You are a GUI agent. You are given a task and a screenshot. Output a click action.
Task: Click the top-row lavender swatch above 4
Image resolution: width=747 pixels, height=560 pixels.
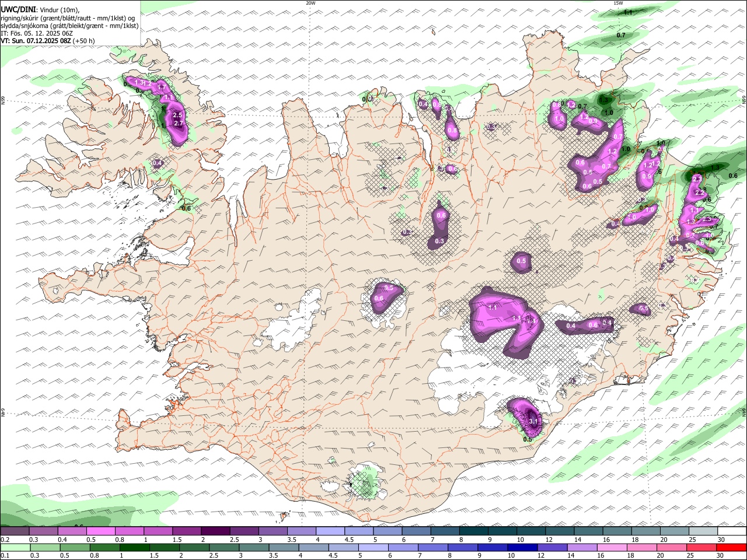[x=330, y=531]
